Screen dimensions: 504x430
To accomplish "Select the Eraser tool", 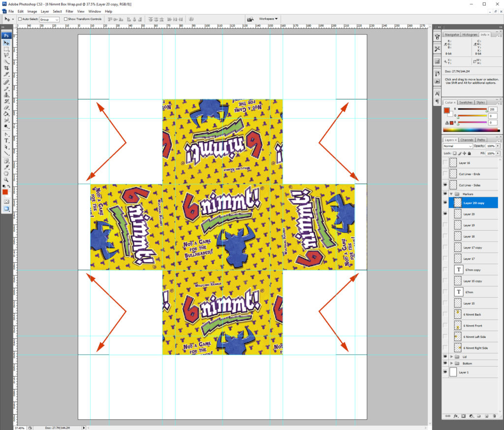I will click(6, 107).
